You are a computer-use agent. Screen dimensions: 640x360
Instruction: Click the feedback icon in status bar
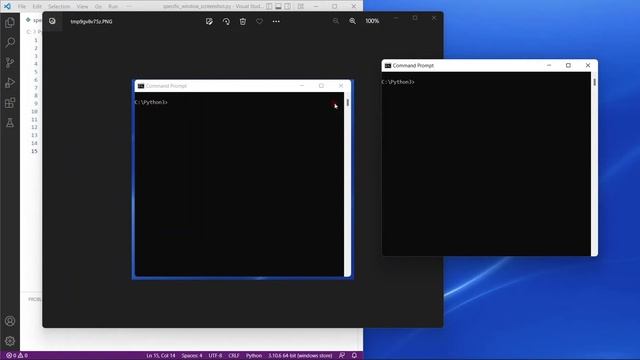pyautogui.click(x=342, y=356)
